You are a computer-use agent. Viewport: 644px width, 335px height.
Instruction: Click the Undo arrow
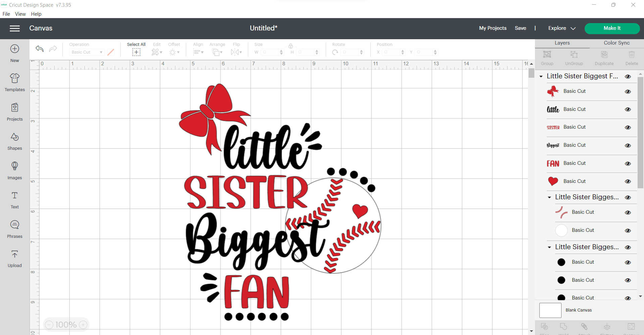[x=40, y=49]
